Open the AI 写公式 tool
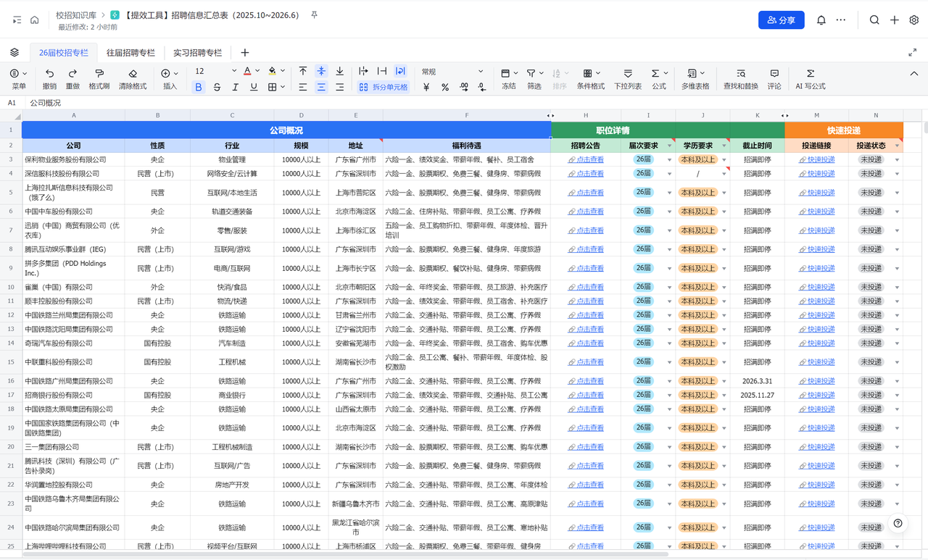928x560 pixels. [x=810, y=74]
